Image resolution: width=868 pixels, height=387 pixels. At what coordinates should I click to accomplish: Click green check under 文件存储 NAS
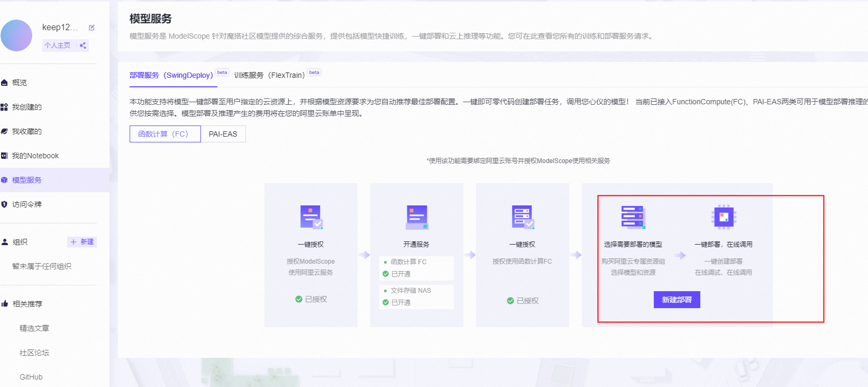point(386,302)
